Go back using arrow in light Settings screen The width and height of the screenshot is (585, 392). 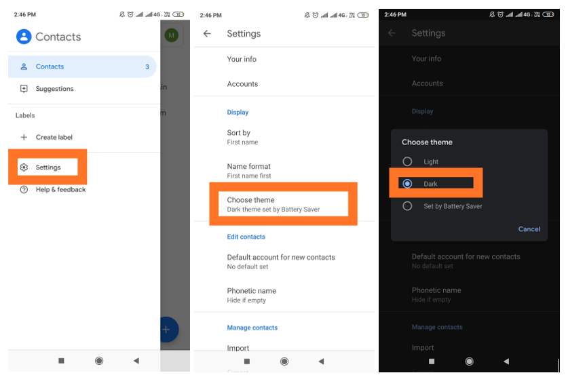[207, 33]
